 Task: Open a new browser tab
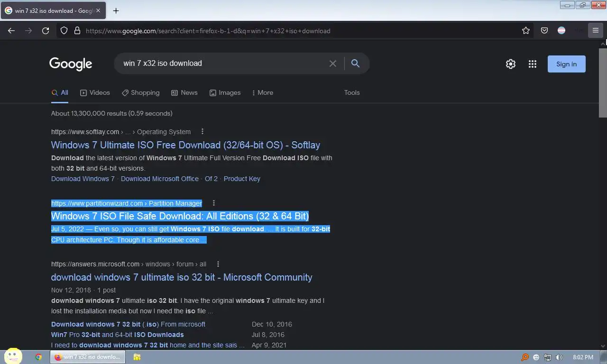tap(116, 10)
